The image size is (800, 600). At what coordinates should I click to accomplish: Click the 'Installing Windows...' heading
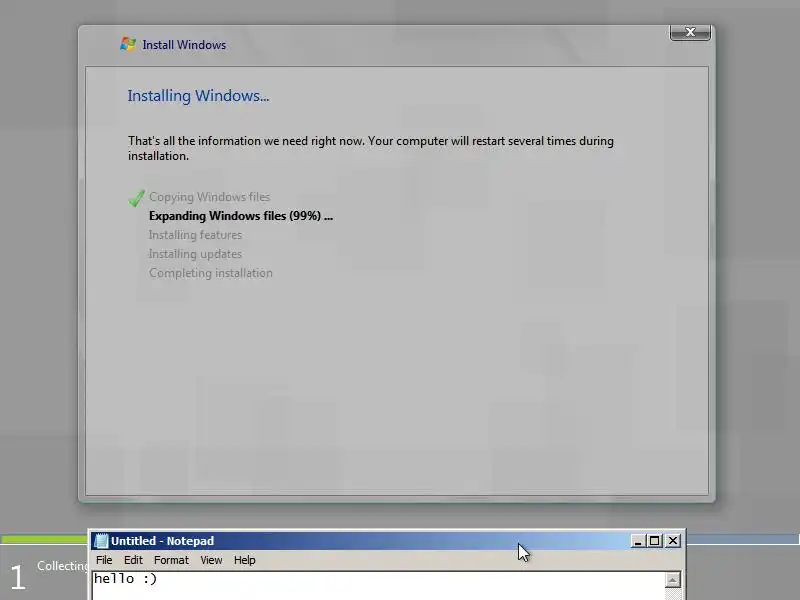(198, 96)
